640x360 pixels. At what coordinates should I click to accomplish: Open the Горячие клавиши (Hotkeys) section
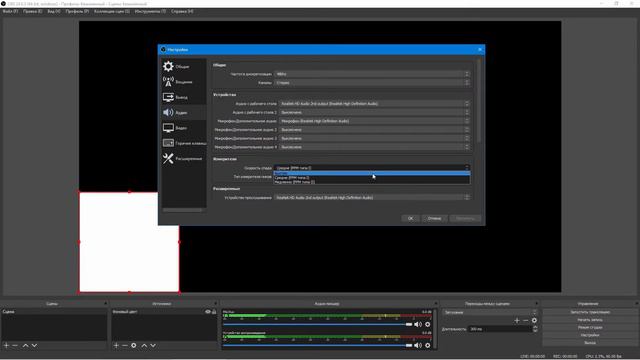click(x=183, y=143)
